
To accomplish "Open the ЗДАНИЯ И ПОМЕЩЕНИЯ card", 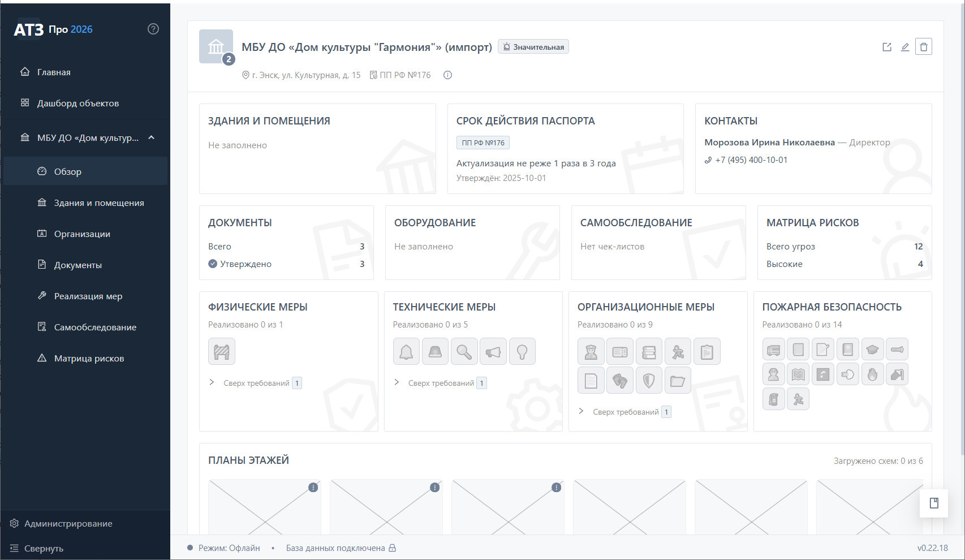I will pos(317,149).
